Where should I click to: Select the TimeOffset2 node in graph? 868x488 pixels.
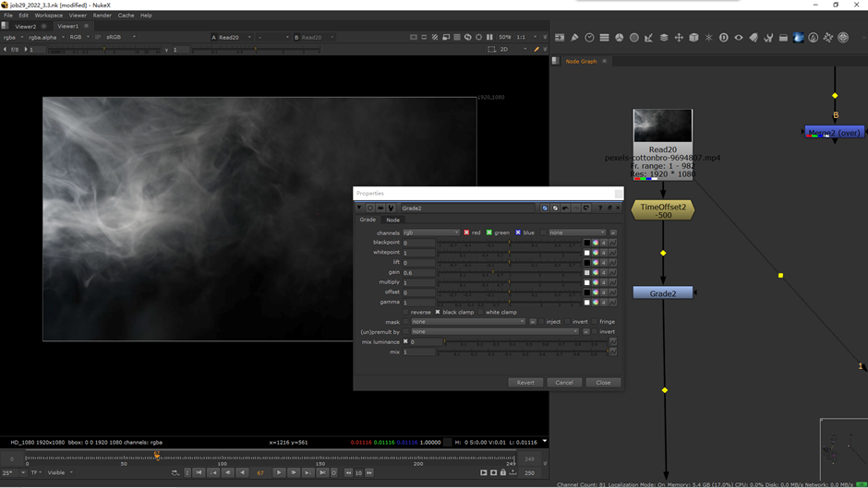(x=663, y=210)
